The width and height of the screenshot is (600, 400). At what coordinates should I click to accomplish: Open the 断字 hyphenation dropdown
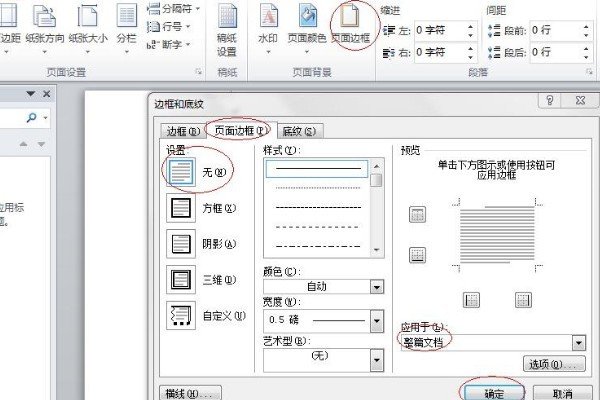[x=169, y=44]
